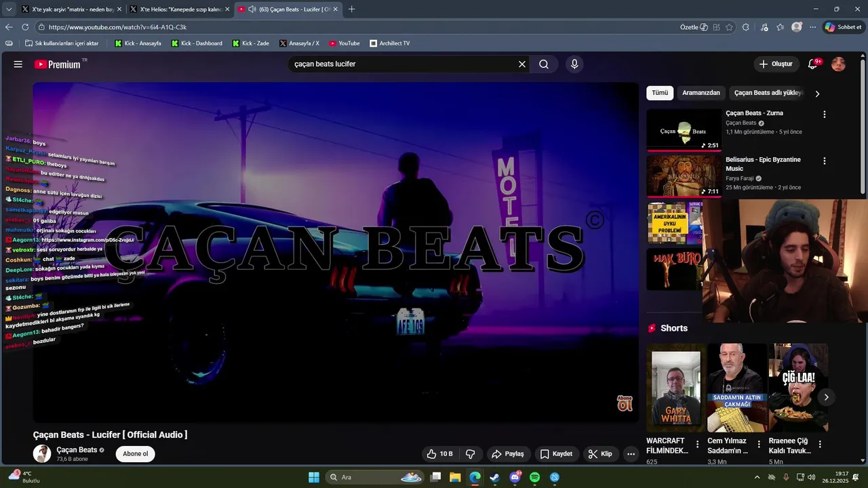Show more Shorts with next arrow

826,397
